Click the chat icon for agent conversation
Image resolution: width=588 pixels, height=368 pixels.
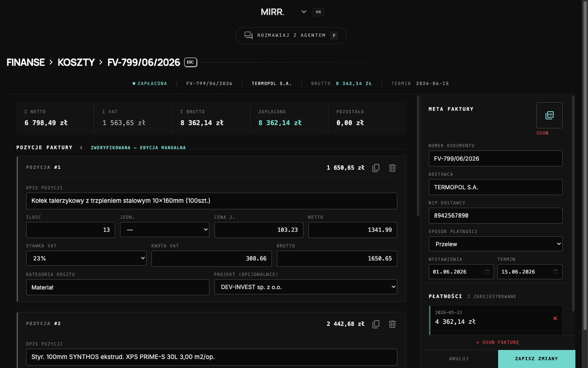click(x=248, y=36)
